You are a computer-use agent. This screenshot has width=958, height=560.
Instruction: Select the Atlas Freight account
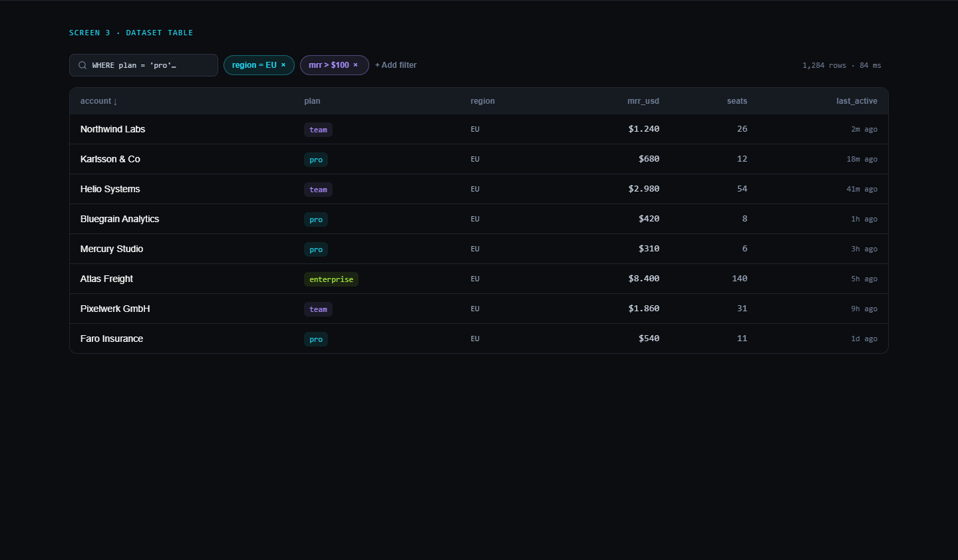coord(106,279)
